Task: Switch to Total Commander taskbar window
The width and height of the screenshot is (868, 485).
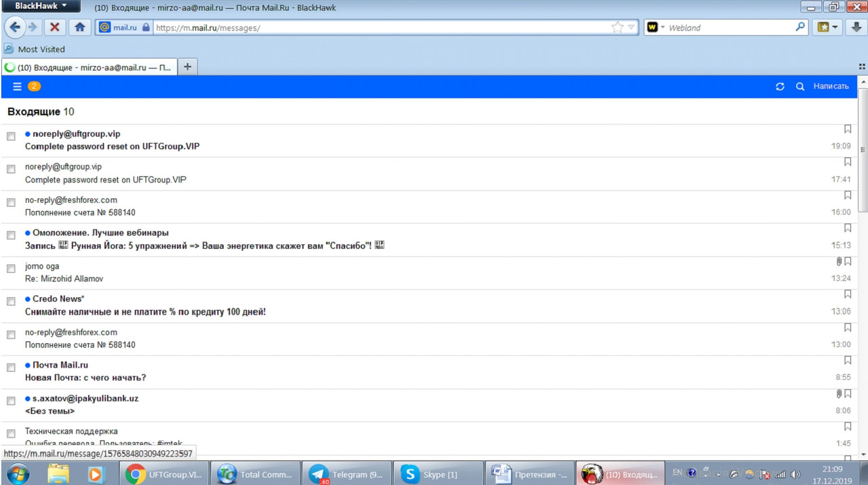Action: click(254, 473)
